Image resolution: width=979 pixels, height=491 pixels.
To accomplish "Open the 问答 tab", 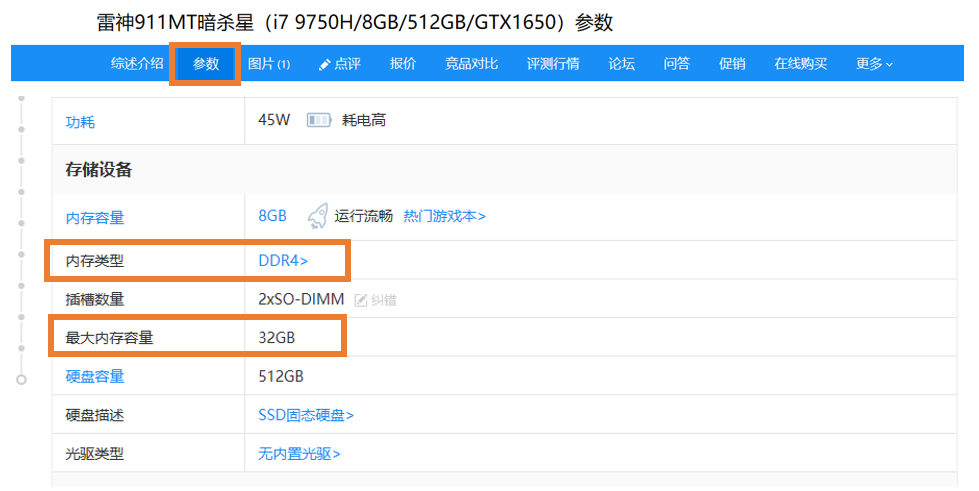I will click(676, 64).
